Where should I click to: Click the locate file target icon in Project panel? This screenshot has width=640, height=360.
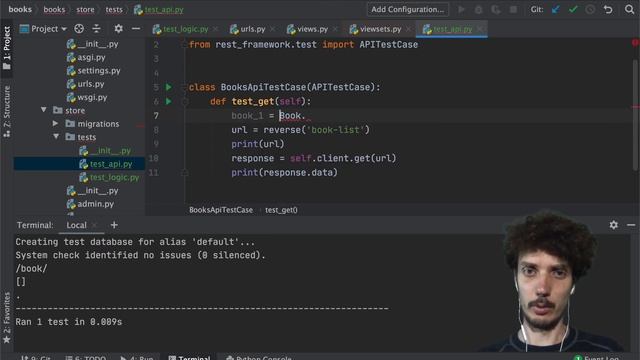point(79,29)
